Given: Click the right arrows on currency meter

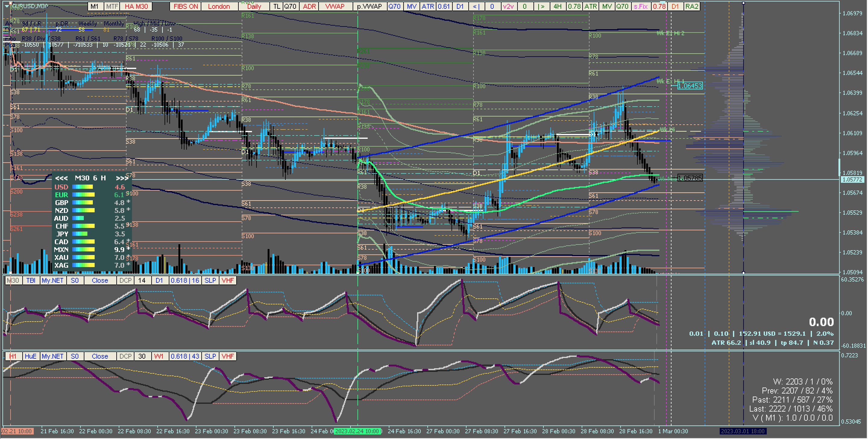Looking at the screenshot, I should click(x=122, y=178).
